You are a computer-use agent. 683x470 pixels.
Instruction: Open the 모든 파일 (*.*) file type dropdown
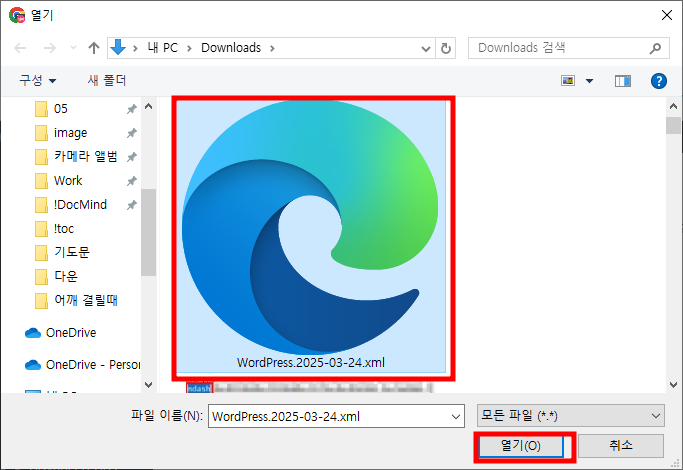tap(571, 416)
